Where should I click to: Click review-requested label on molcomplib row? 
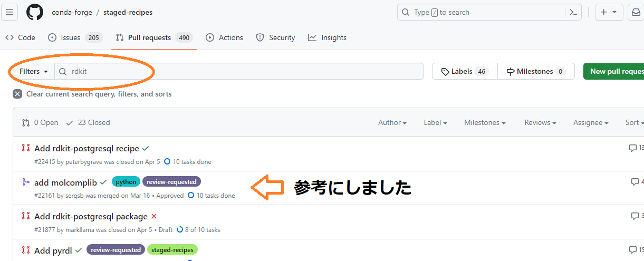[x=171, y=182]
